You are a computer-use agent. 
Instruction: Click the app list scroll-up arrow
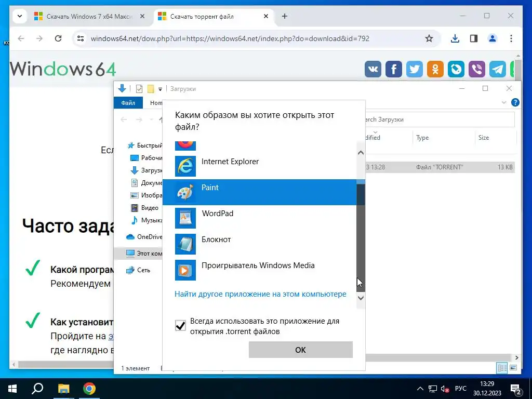click(x=361, y=153)
